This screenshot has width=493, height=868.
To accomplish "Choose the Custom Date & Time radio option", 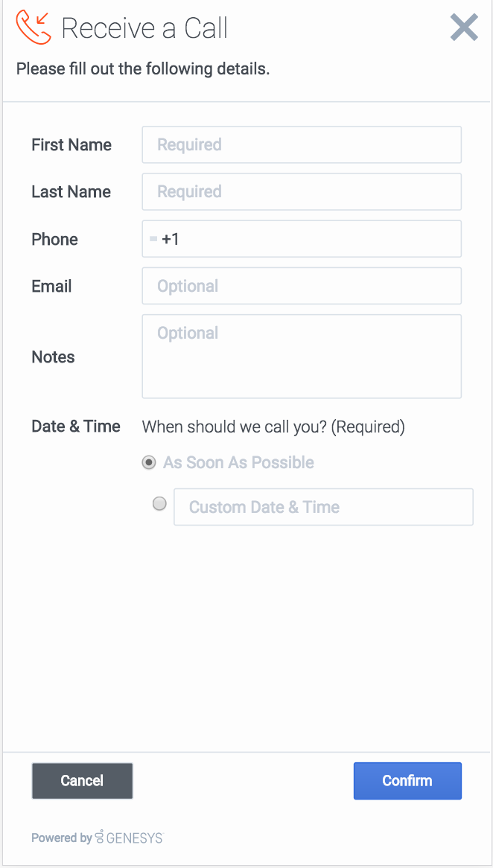I will [159, 503].
